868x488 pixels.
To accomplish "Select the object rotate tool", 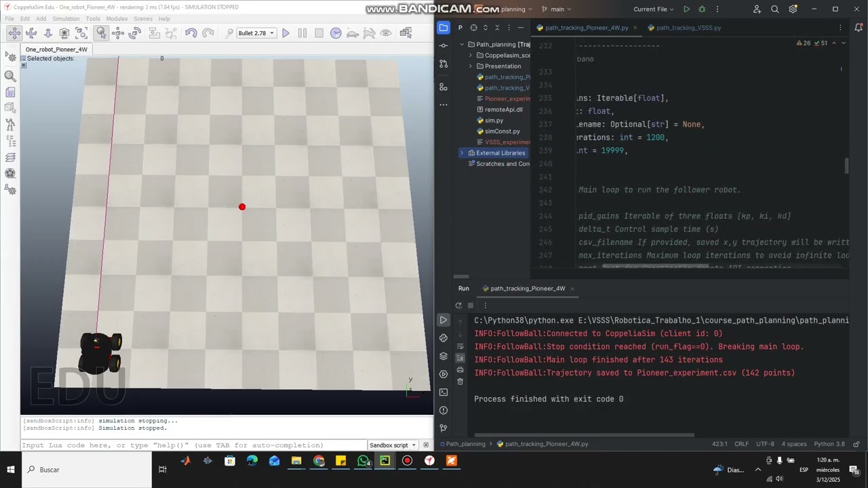I will coord(135,33).
